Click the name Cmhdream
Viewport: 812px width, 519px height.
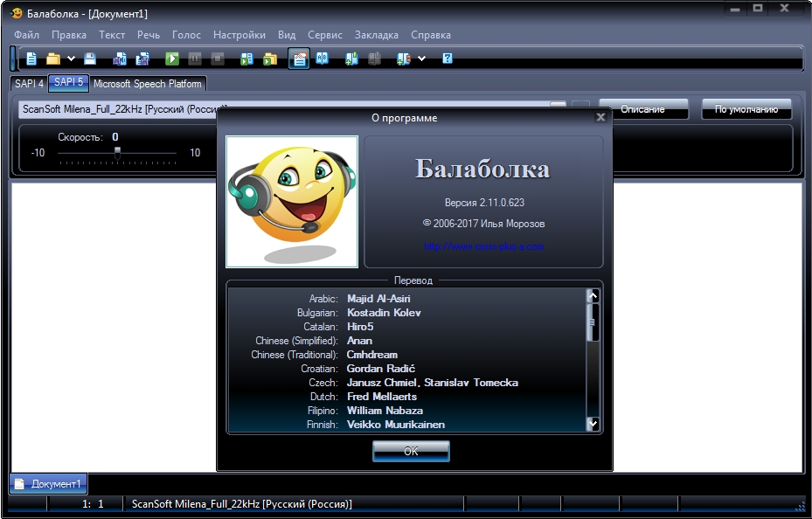[x=371, y=355]
